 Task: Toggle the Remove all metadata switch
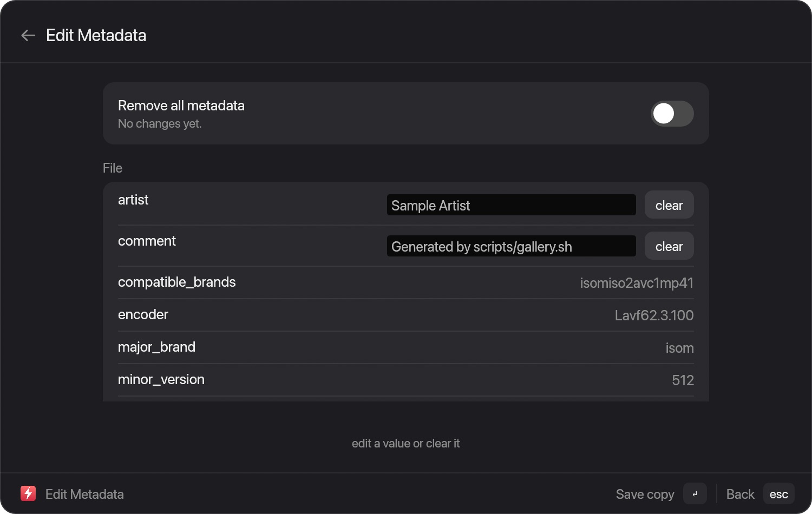pos(672,114)
